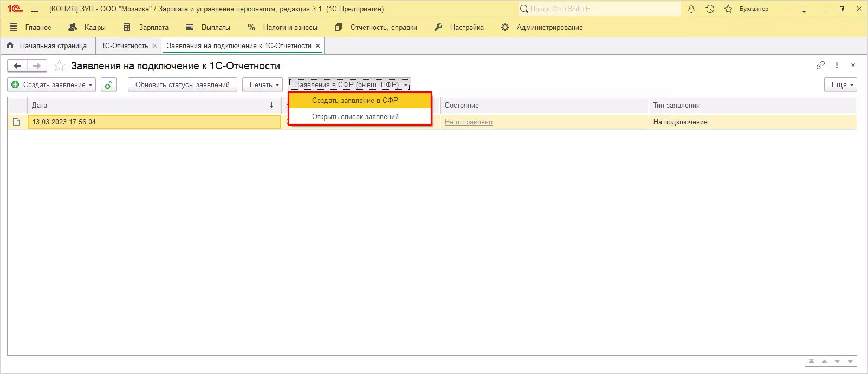Move up one record arrow

pyautogui.click(x=824, y=361)
